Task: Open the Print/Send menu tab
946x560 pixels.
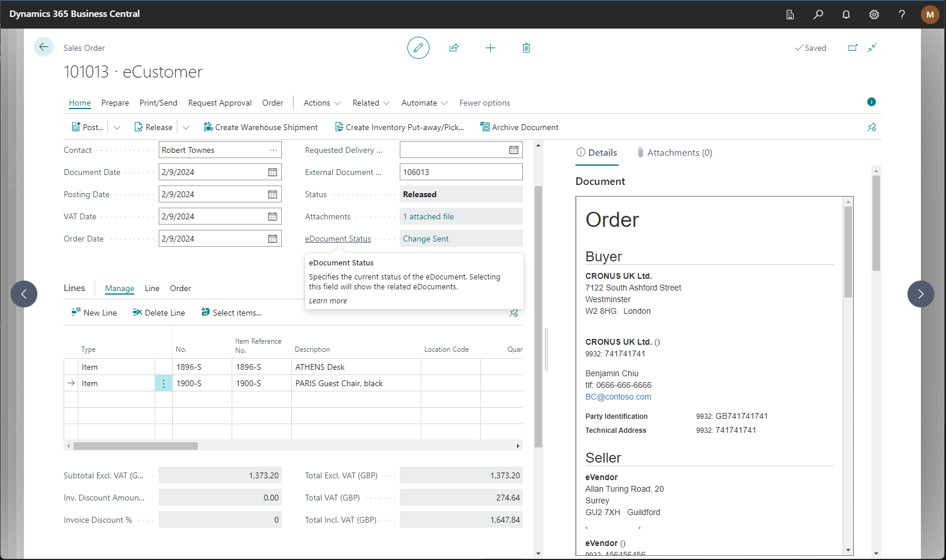Action: 158,103
